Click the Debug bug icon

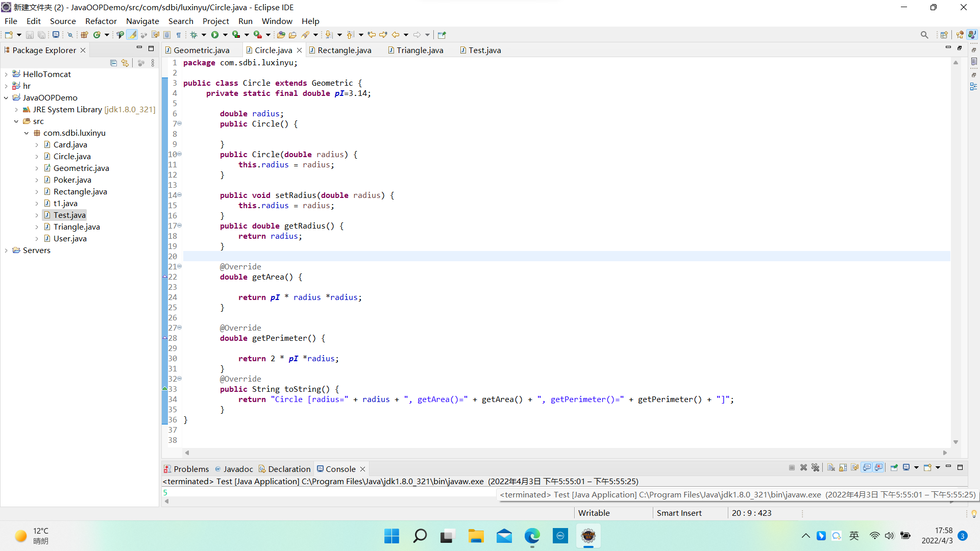(x=193, y=35)
